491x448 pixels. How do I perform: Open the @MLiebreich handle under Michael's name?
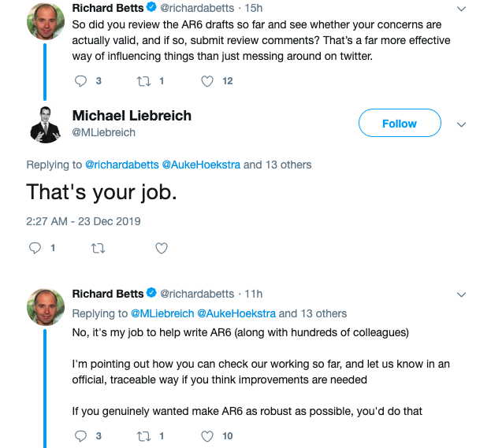tap(103, 133)
